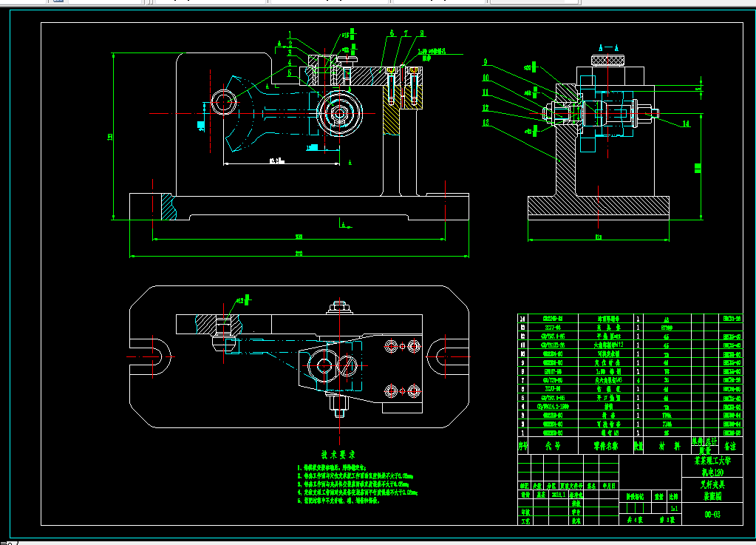Select sequence cell 1 in parts list
Image resolution: width=756 pixels, height=545 pixels.
click(x=522, y=433)
